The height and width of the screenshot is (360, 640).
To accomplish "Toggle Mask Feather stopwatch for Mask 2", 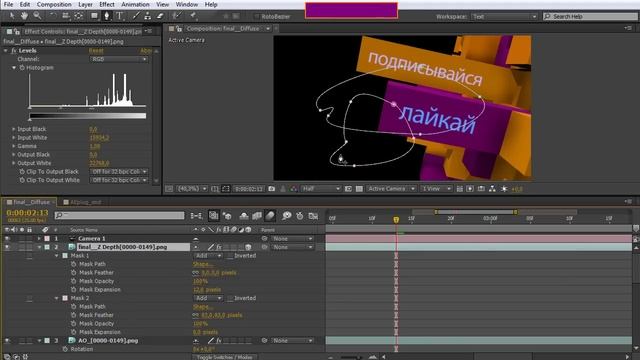I will pos(73,315).
